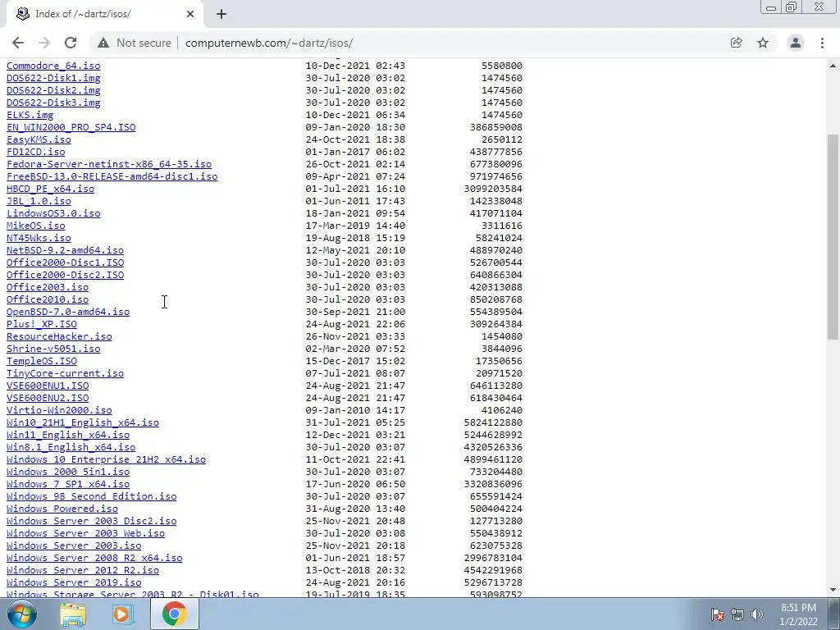Open the Plus!_XP.ISO link

[x=42, y=324]
